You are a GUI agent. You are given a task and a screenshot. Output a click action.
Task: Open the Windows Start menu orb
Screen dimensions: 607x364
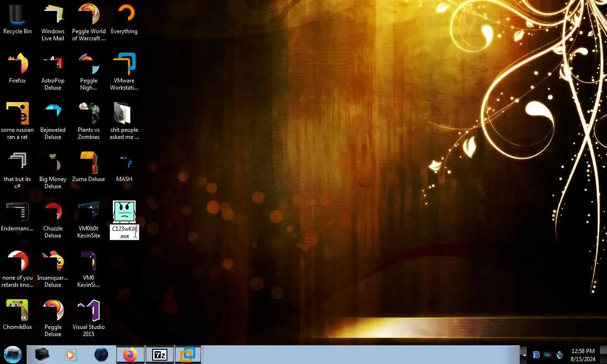coord(13,354)
